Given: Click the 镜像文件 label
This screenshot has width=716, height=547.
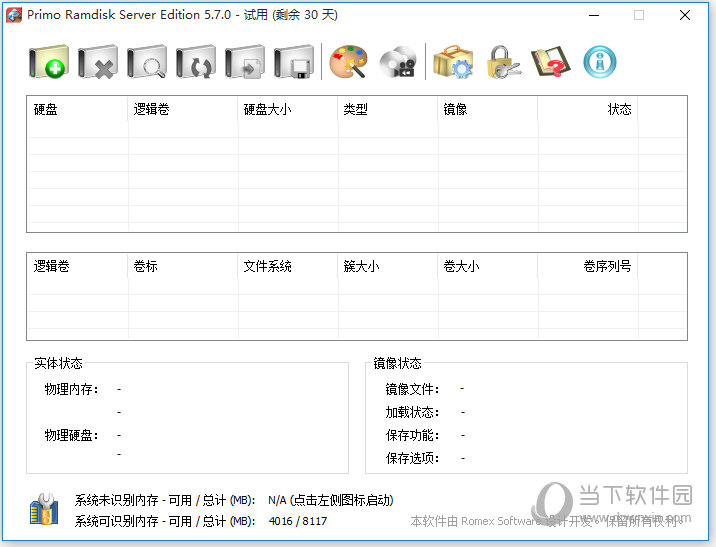Looking at the screenshot, I should coord(412,389).
